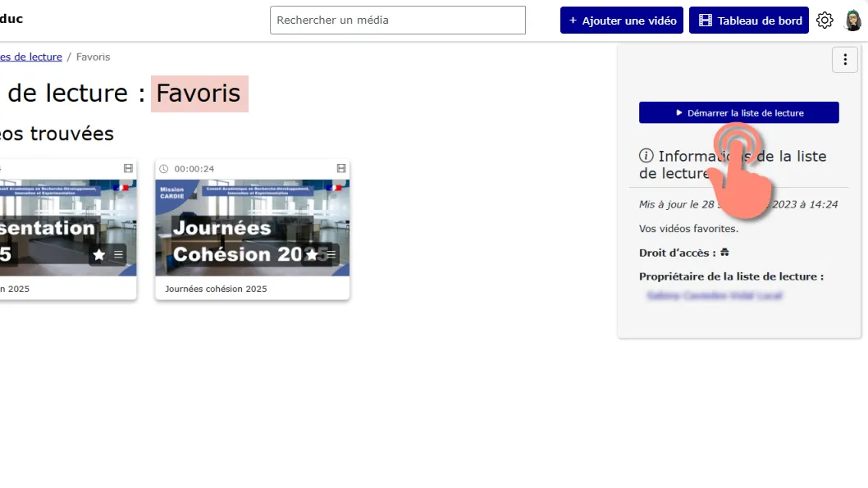Image resolution: width=868 pixels, height=488 pixels.
Task: Click the Journées cohésion 2025 title text
Action: pyautogui.click(x=216, y=289)
